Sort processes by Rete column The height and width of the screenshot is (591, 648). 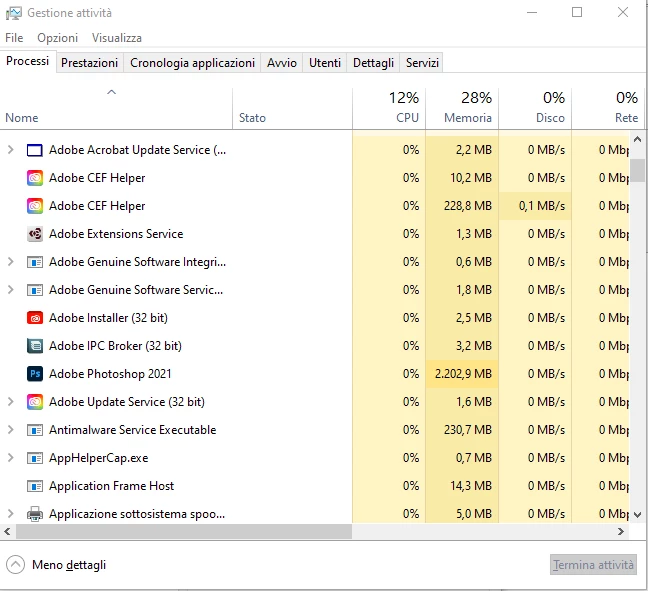(x=608, y=108)
